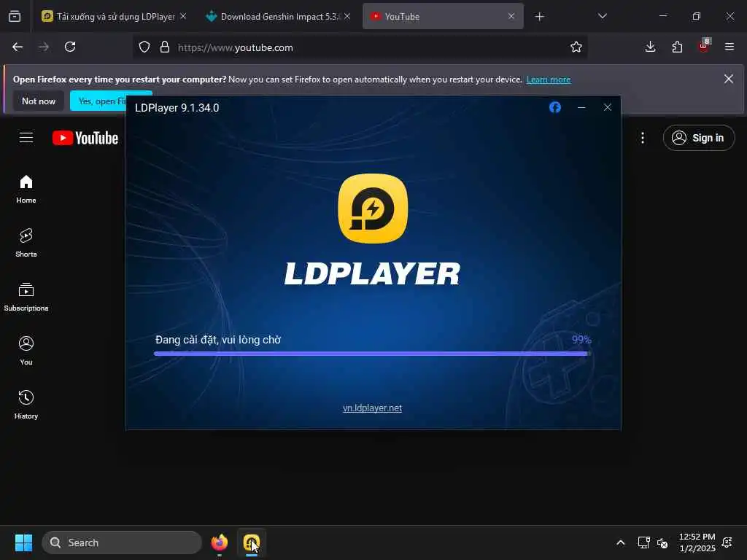Open the clock and date panel

(x=697, y=542)
